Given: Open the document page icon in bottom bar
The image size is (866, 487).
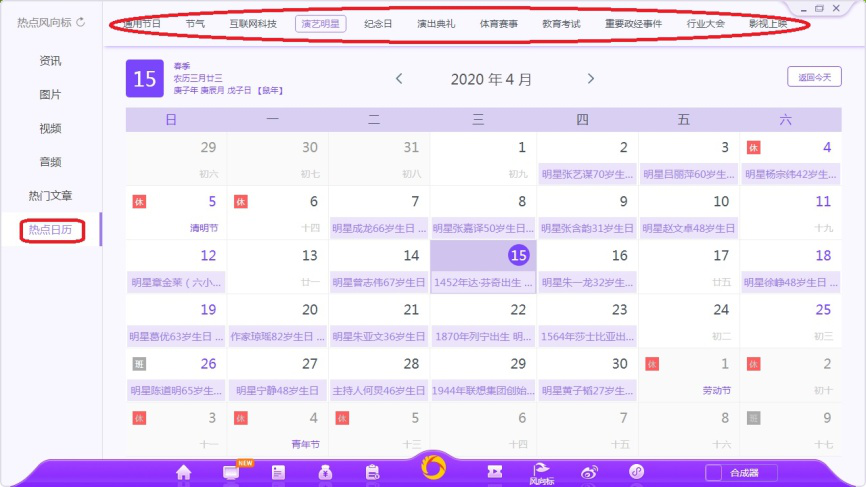Looking at the screenshot, I should (x=278, y=473).
